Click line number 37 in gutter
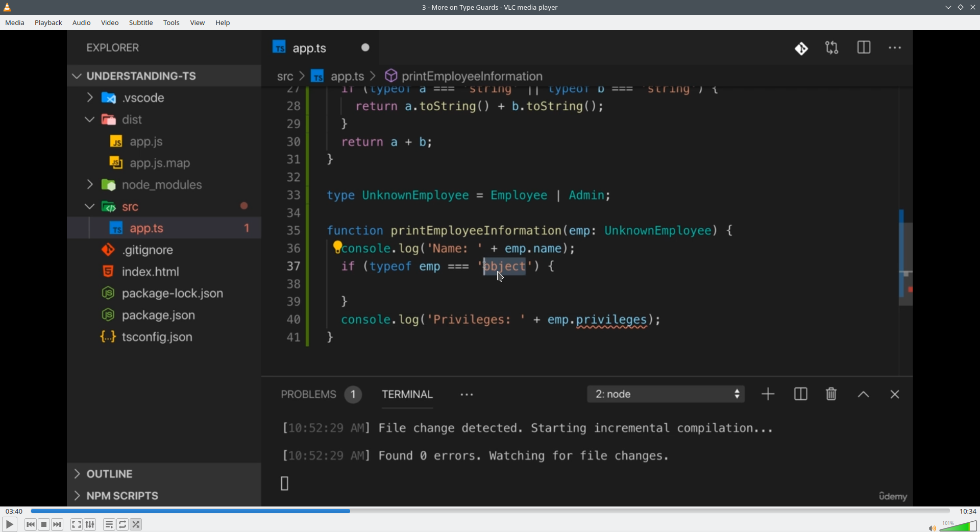Image resolution: width=980 pixels, height=532 pixels. click(x=293, y=267)
